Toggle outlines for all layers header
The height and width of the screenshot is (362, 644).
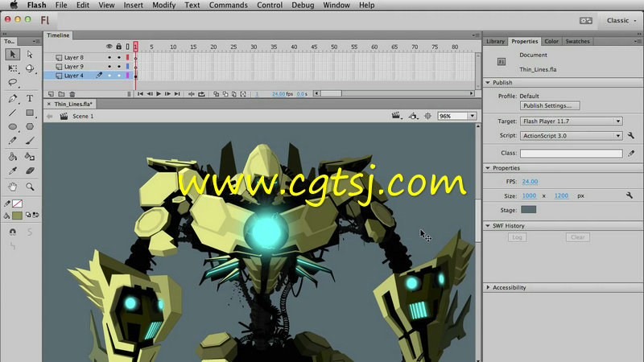(128, 47)
